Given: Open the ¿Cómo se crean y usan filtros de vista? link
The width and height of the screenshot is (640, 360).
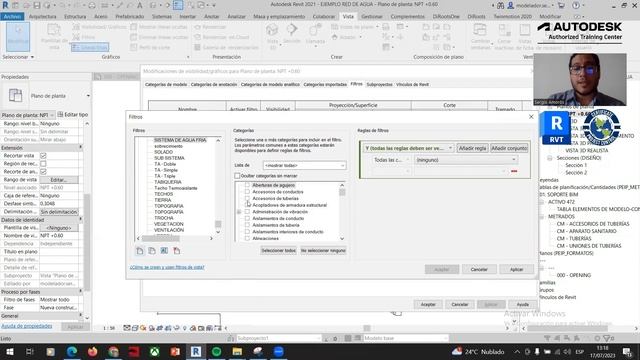Looking at the screenshot, I should (167, 267).
